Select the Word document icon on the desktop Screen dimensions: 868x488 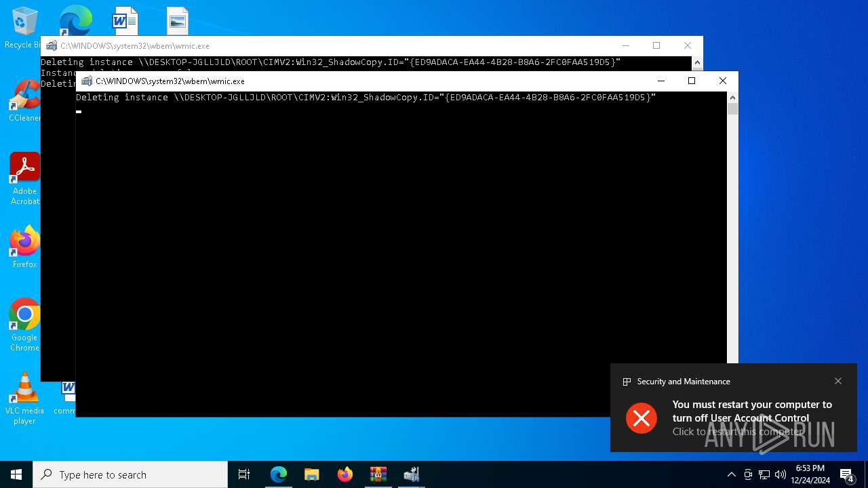pyautogui.click(x=125, y=20)
